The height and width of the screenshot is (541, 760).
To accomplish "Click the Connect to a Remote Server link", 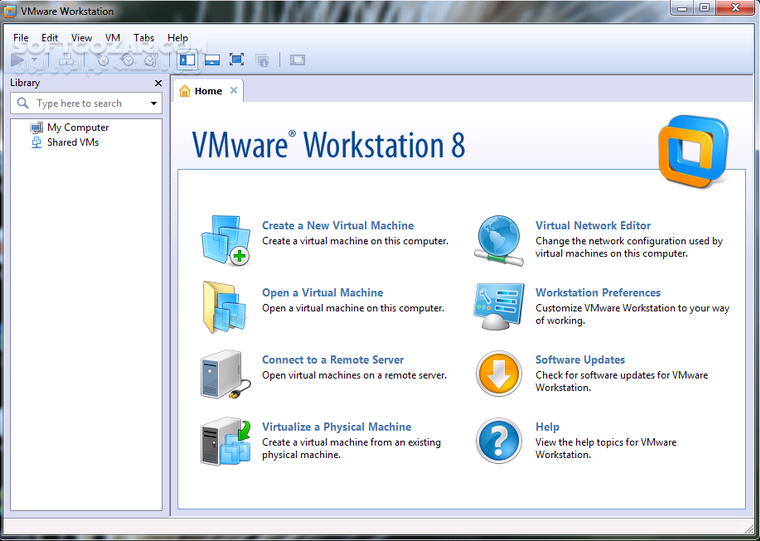I will coord(333,360).
